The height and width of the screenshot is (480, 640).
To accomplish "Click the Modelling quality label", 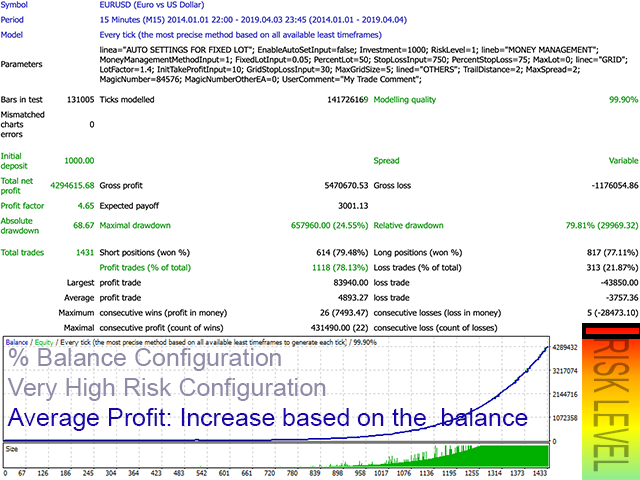I will click(x=405, y=100).
